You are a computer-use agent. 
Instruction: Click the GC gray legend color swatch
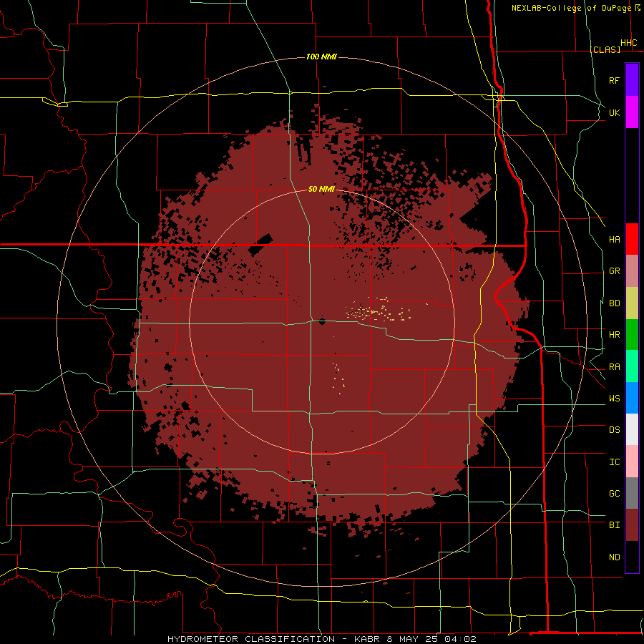[x=632, y=493]
